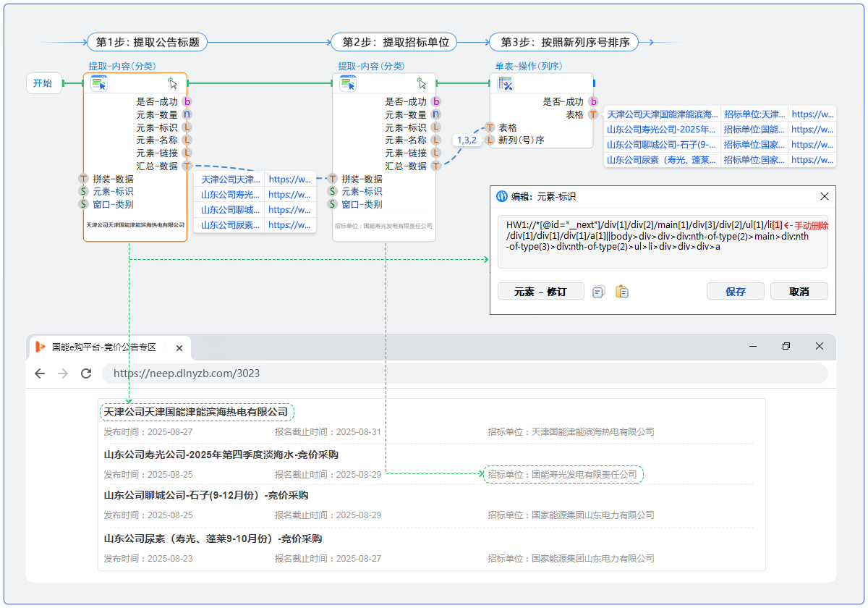This screenshot has width=868, height=608.
Task: Open the 山东公司聊城公司-石子(9-12月份) announcement
Action: point(206,495)
